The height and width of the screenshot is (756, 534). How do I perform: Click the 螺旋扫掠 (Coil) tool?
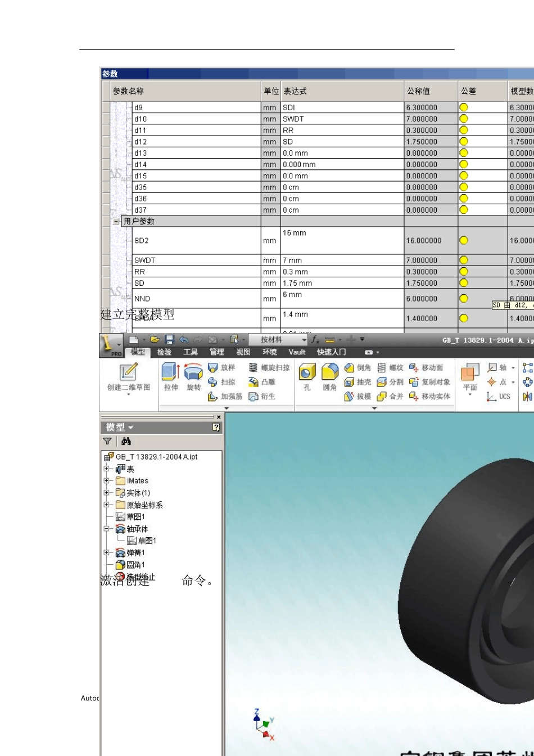[269, 367]
